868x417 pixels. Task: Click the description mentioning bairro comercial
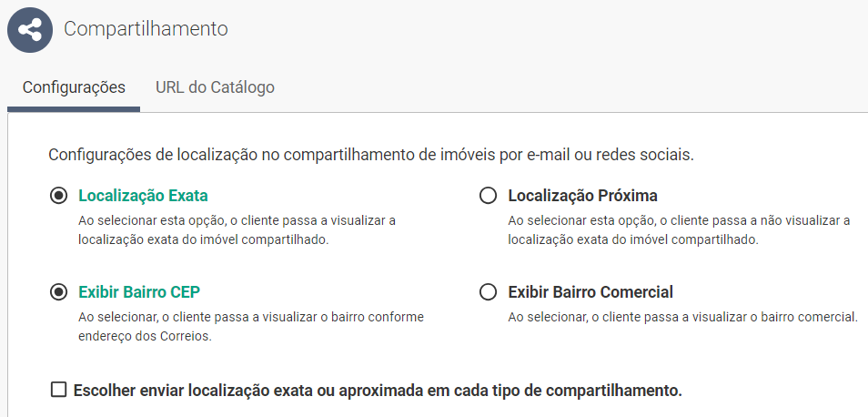[x=682, y=317]
